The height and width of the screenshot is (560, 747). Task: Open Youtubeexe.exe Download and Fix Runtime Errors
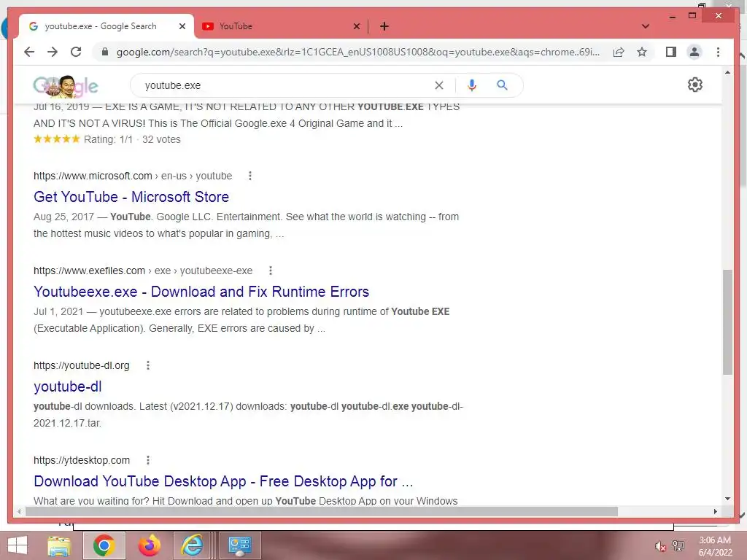pyautogui.click(x=201, y=292)
